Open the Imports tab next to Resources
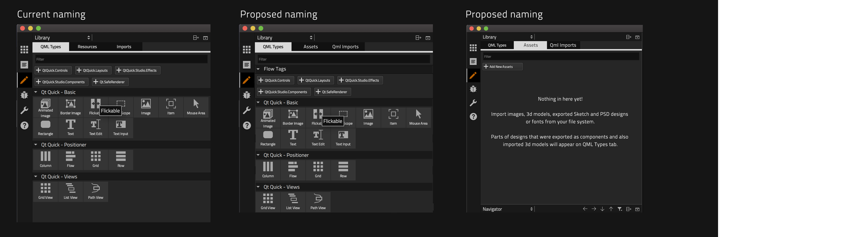Screen dimensions: 868x237 [x=124, y=47]
